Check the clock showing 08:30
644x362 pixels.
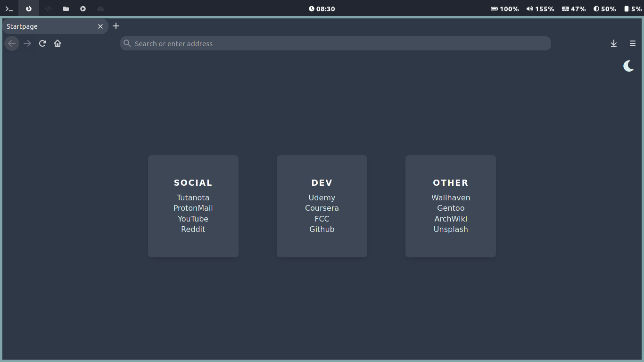pyautogui.click(x=322, y=9)
